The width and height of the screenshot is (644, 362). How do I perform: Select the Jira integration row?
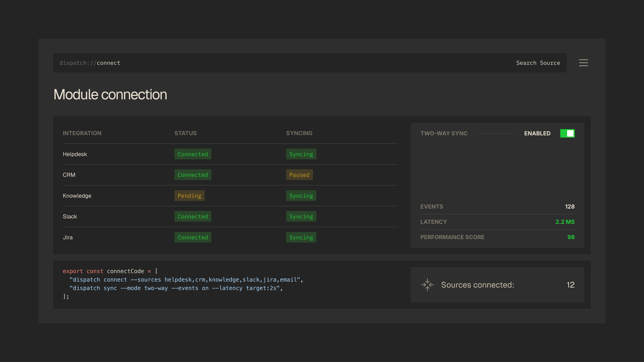tap(68, 237)
